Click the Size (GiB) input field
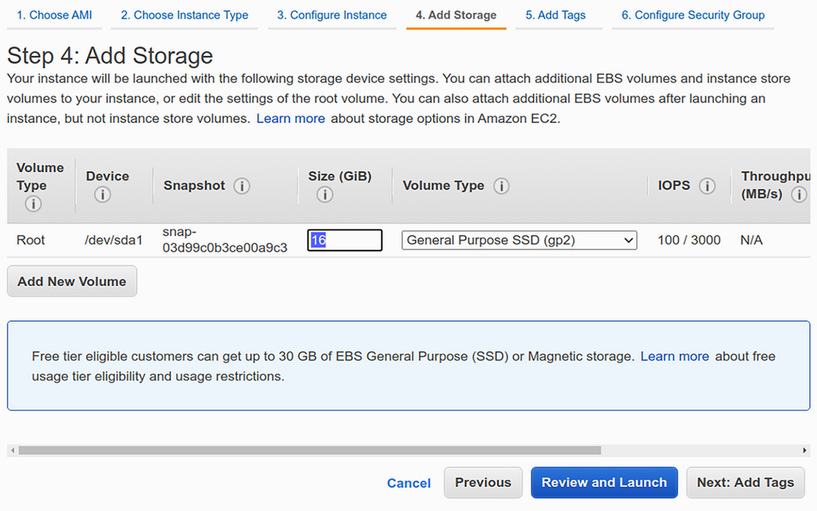Image resolution: width=817 pixels, height=511 pixels. pyautogui.click(x=345, y=240)
